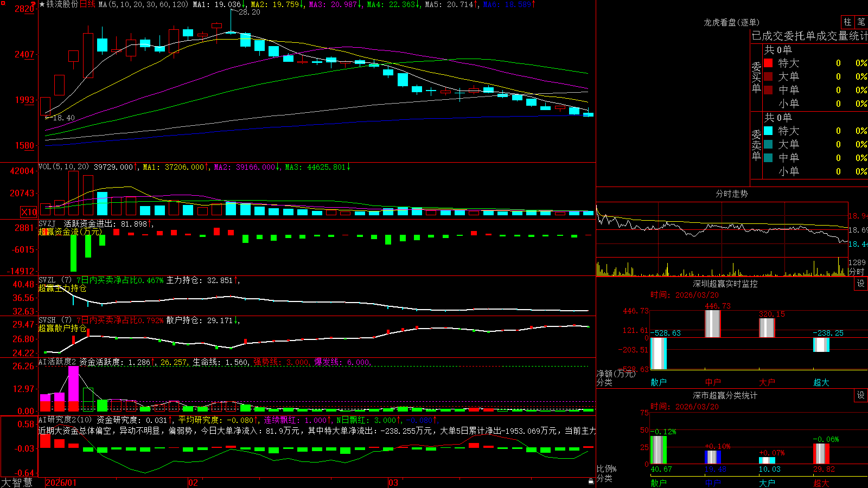868x488 pixels.
Task: Click the small red square icon at top-left corner
Action: (x=3, y=3)
